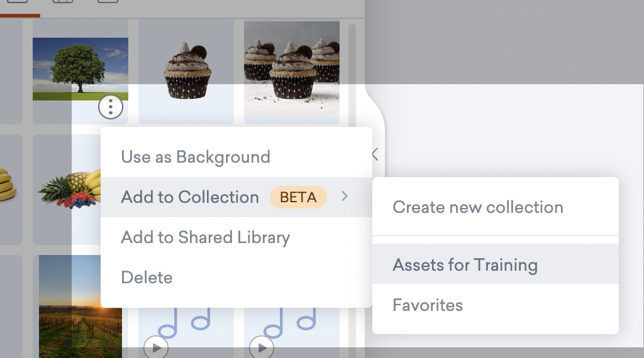Select the three cupcakes photo
Viewport: 644px width, 358px height.
coord(292,68)
